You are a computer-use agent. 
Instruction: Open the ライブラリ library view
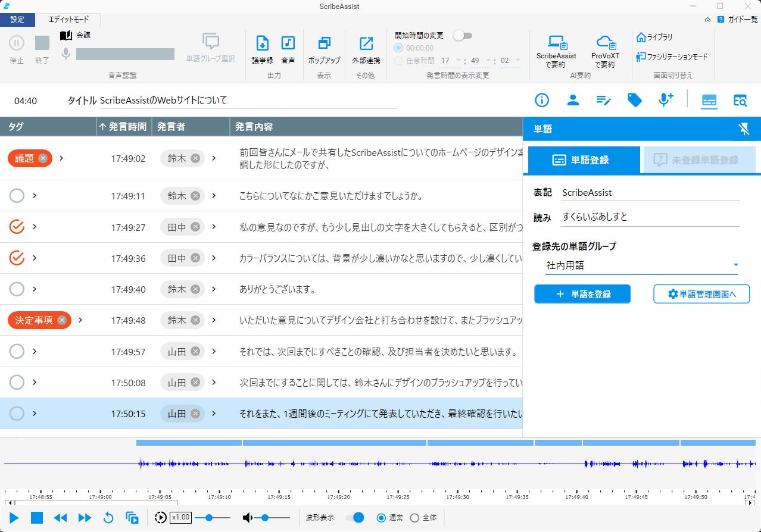[656, 37]
